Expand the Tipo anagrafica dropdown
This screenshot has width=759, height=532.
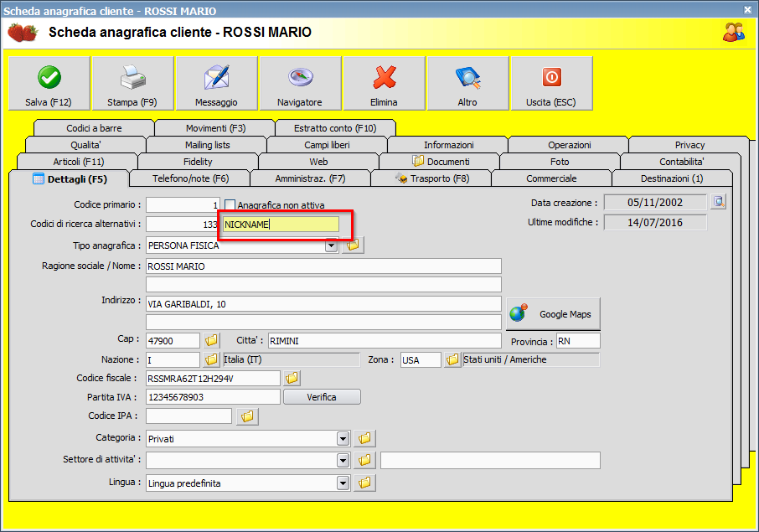pos(331,245)
